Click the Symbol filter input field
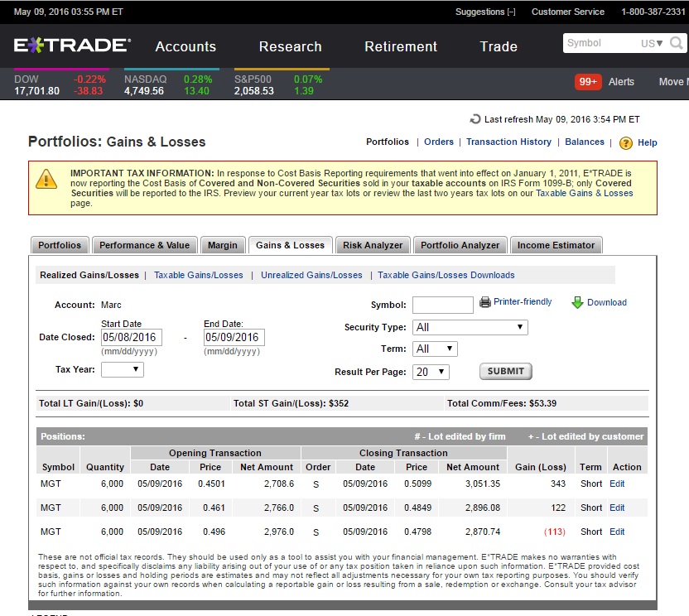 tap(443, 305)
